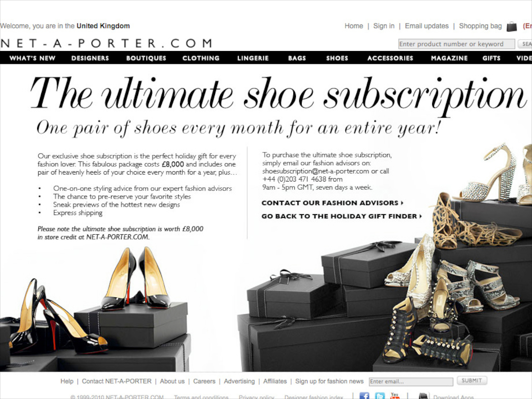Open the Accessories navigation menu
532x399 pixels.
pos(390,58)
